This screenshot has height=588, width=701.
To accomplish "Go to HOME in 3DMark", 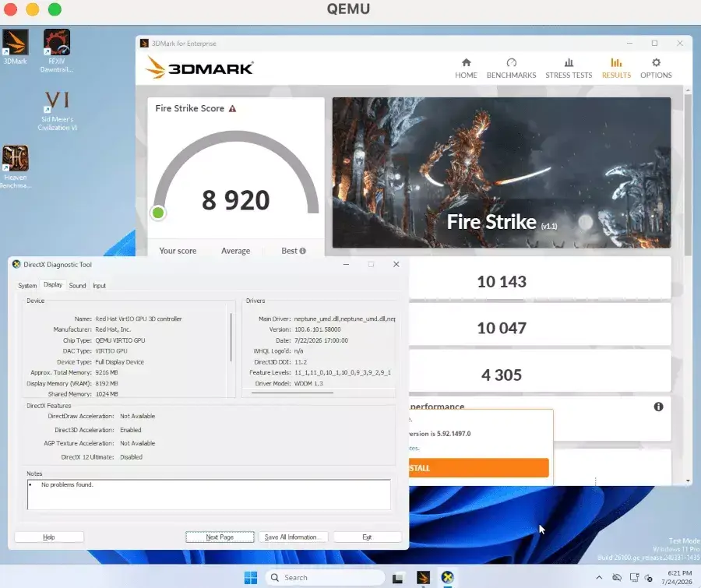I will click(466, 69).
